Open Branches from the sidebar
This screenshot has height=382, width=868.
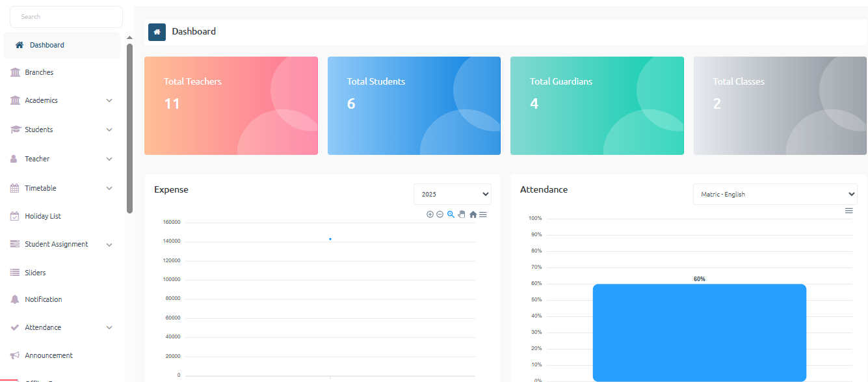[39, 72]
